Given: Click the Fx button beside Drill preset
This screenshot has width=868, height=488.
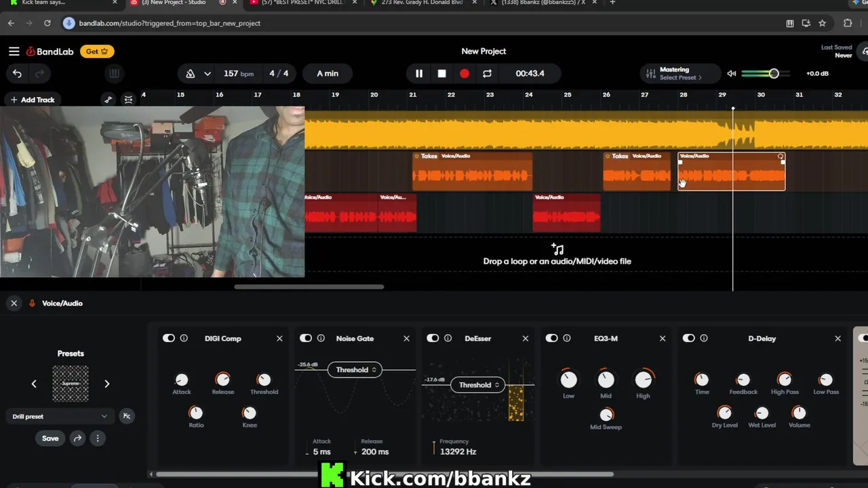Looking at the screenshot, I should (x=126, y=416).
